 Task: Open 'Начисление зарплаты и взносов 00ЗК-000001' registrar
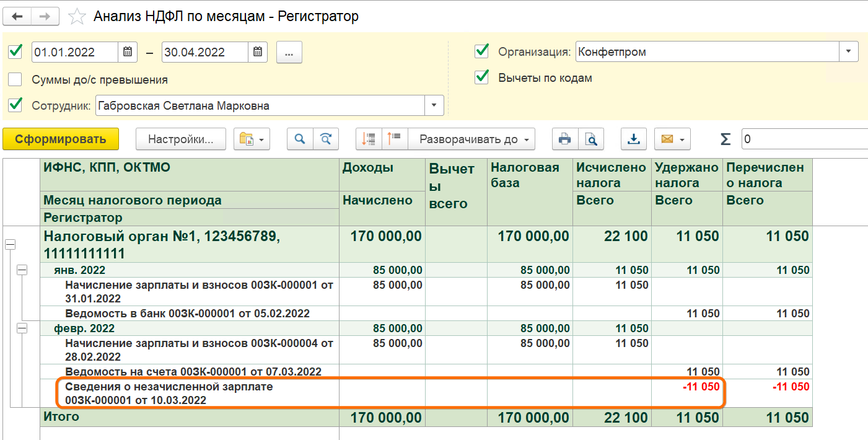[x=190, y=292]
